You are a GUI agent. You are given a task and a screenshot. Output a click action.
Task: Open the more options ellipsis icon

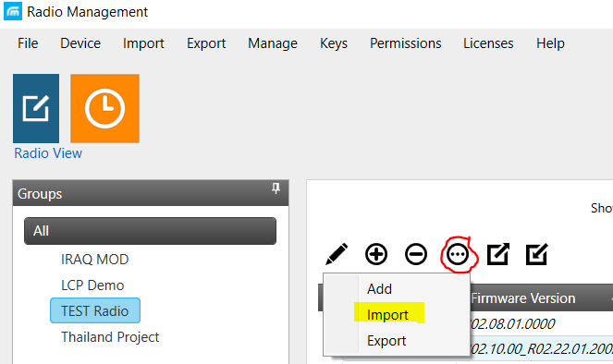458,254
